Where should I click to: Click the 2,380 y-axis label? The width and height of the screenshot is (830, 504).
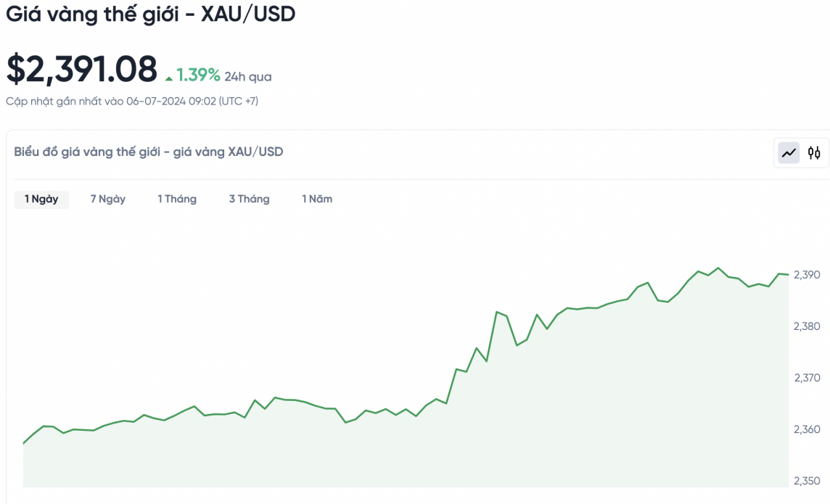pyautogui.click(x=807, y=326)
